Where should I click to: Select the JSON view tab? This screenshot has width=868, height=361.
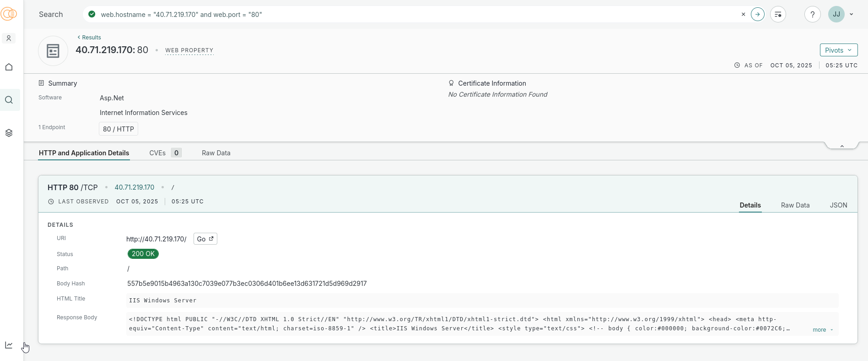point(838,205)
